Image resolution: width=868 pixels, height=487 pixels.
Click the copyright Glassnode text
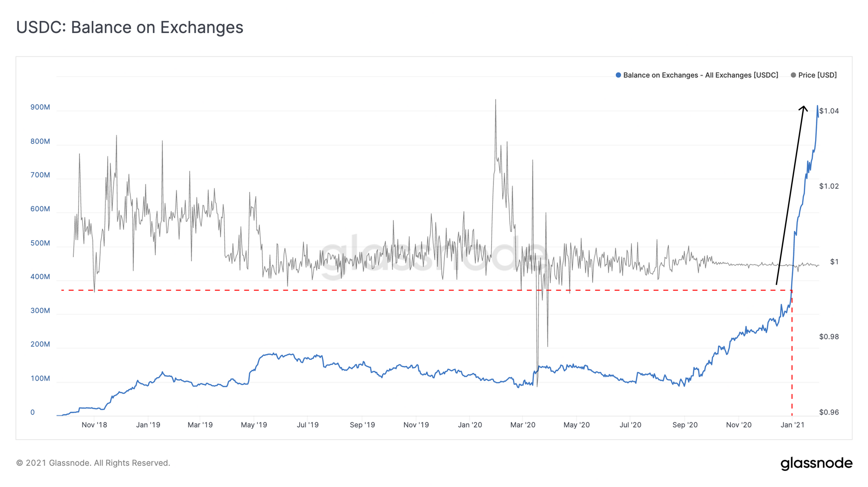(x=93, y=463)
